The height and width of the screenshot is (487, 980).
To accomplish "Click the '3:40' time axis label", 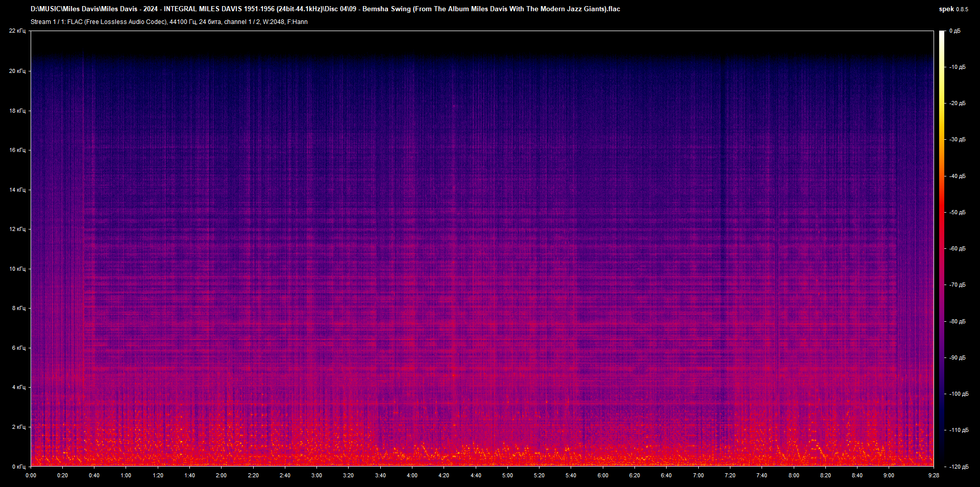I will pos(380,475).
